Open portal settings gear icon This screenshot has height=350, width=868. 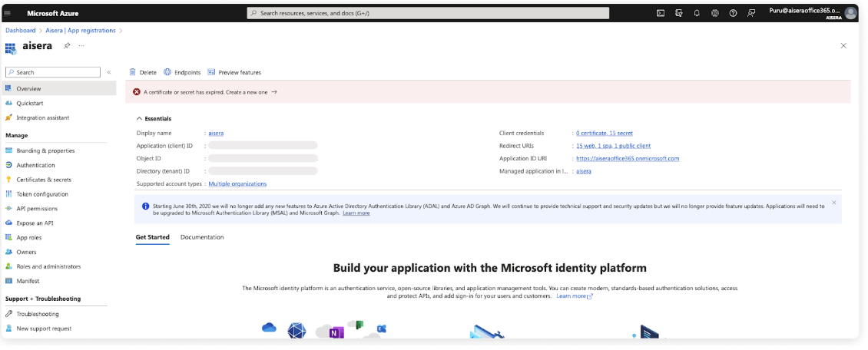715,13
